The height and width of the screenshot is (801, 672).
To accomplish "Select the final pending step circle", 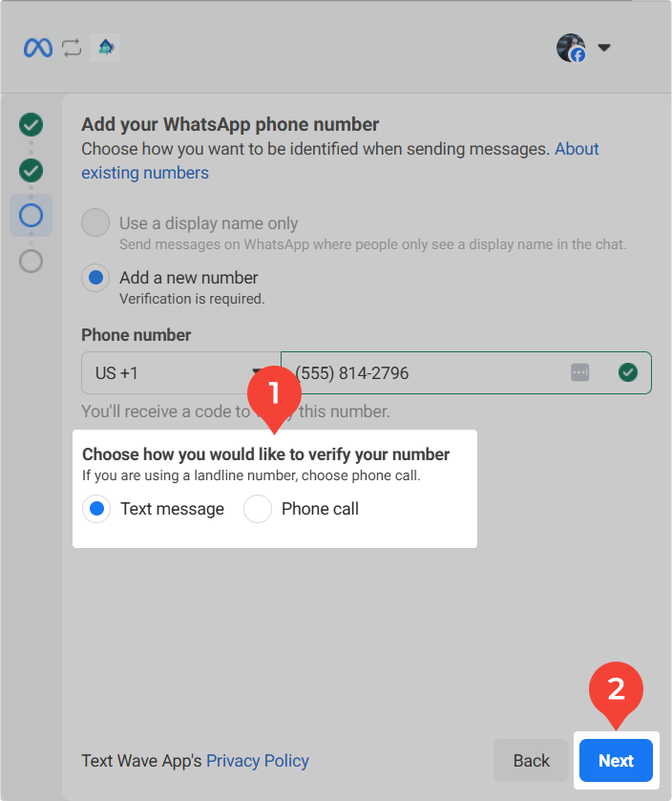I will point(31,261).
